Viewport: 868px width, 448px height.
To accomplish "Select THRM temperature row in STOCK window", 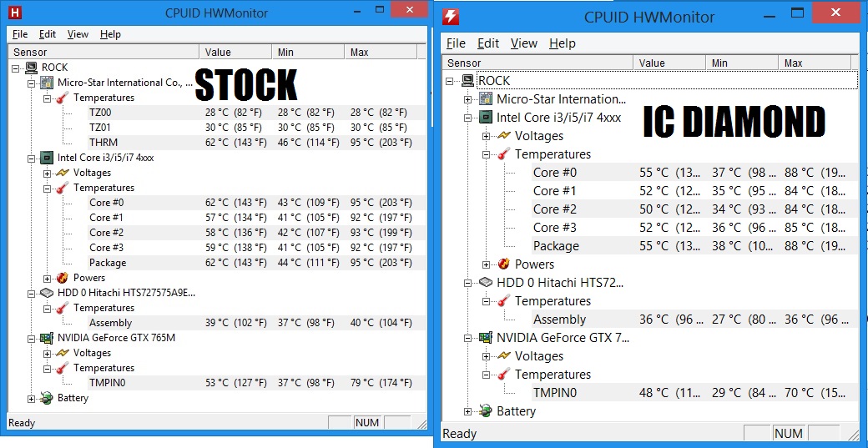I will pos(255,143).
